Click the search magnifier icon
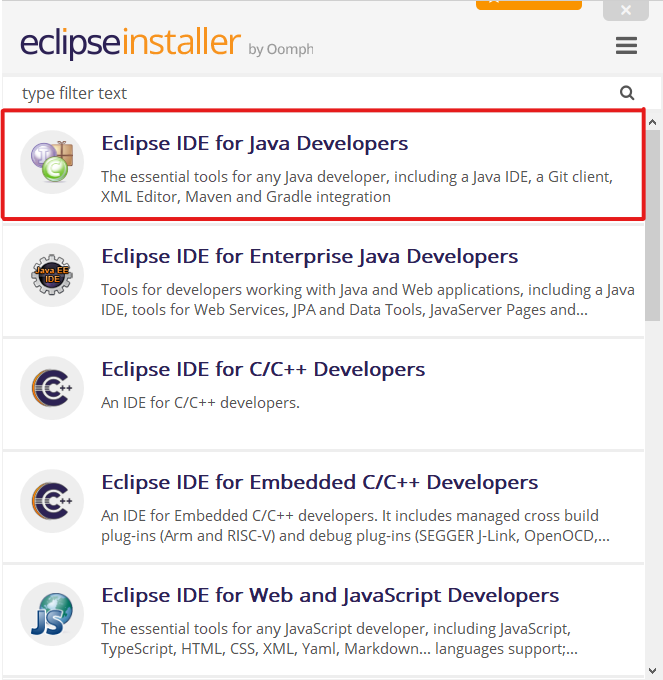Viewport: 663px width, 680px height. (627, 93)
